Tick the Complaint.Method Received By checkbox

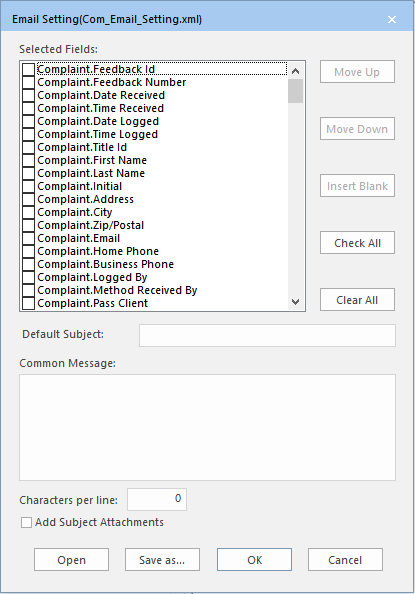[28, 290]
